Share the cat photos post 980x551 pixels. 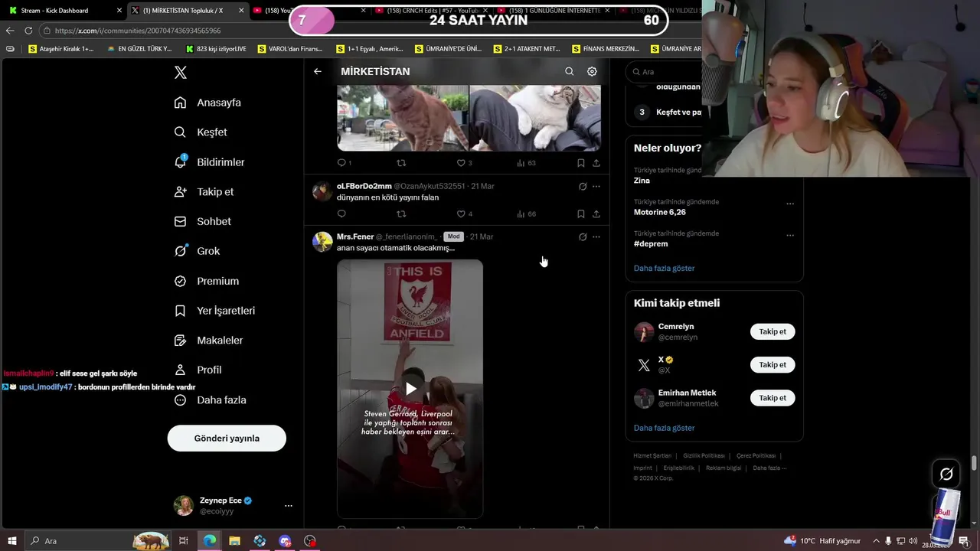coord(596,163)
